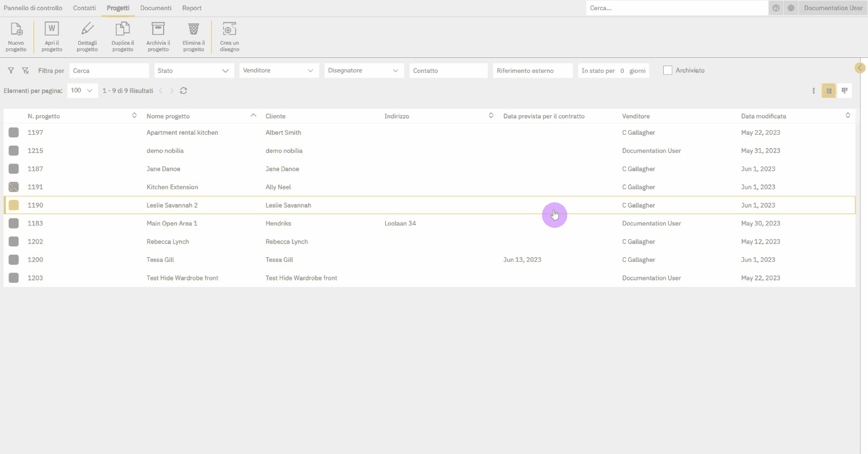
Task: Click the Elimina il progetto trash icon
Action: click(193, 36)
